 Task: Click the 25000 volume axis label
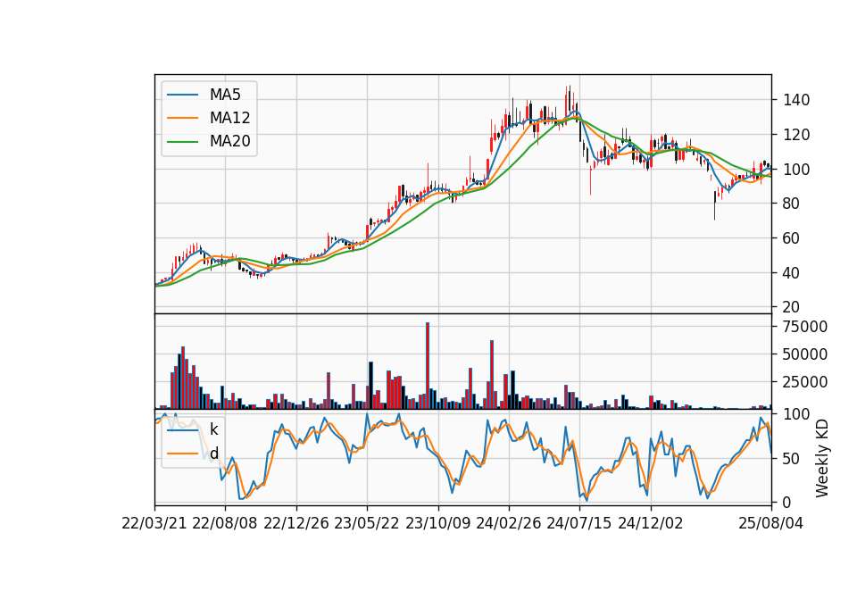tap(805, 382)
